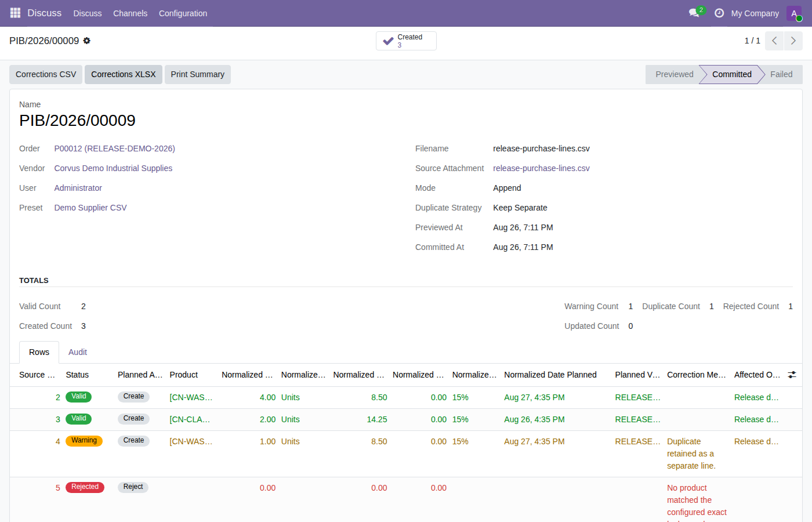This screenshot has width=812, height=522.
Task: Switch to the Rows tab
Action: [39, 352]
